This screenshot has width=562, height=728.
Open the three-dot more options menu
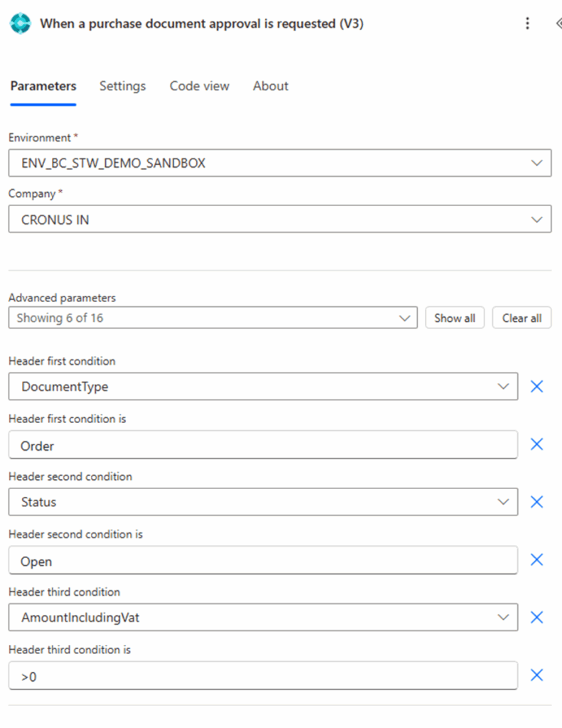tap(527, 23)
